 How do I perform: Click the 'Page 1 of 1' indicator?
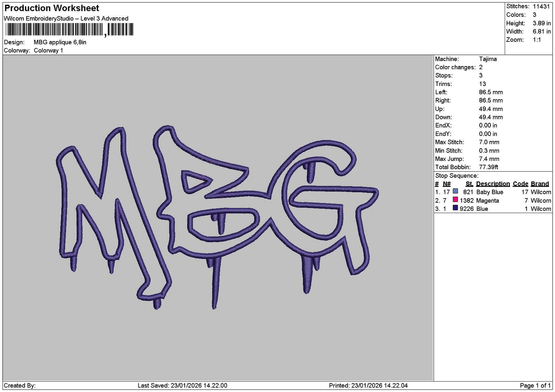point(535,385)
